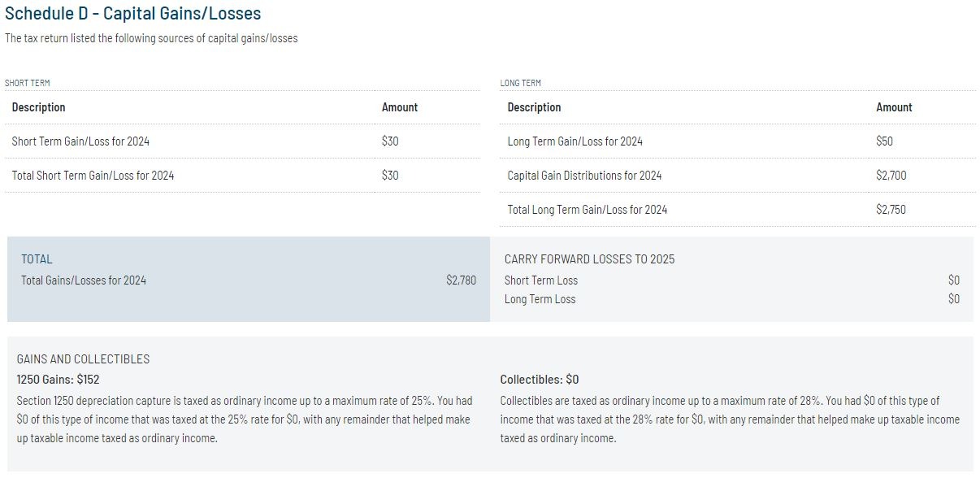The image size is (980, 478).
Task: Click the long term Amount column header
Action: tap(894, 107)
